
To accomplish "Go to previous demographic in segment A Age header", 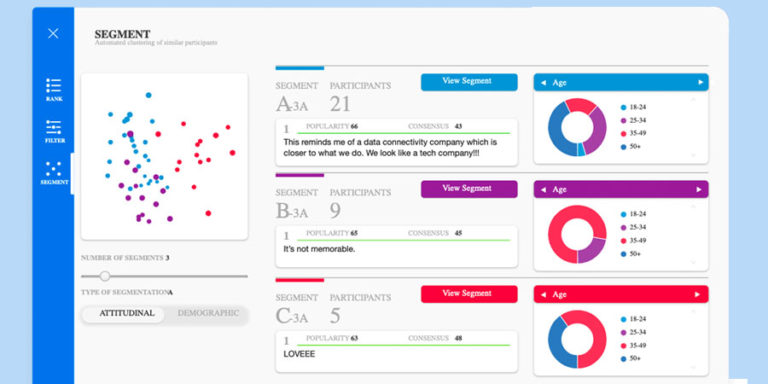I will coord(543,83).
